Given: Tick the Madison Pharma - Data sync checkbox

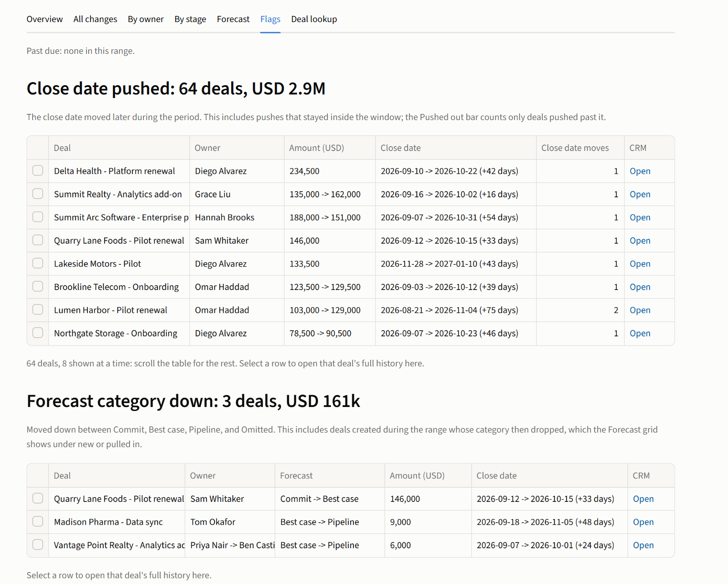Looking at the screenshot, I should click(x=38, y=521).
